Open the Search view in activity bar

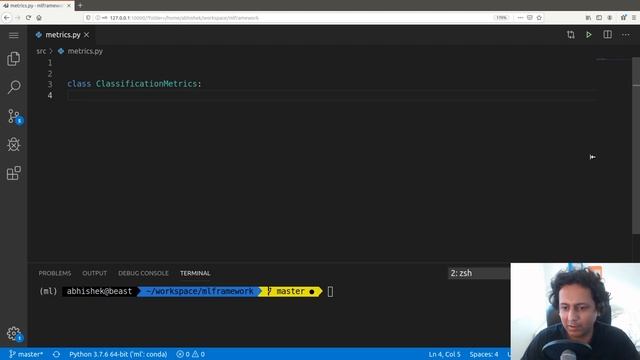[14, 87]
